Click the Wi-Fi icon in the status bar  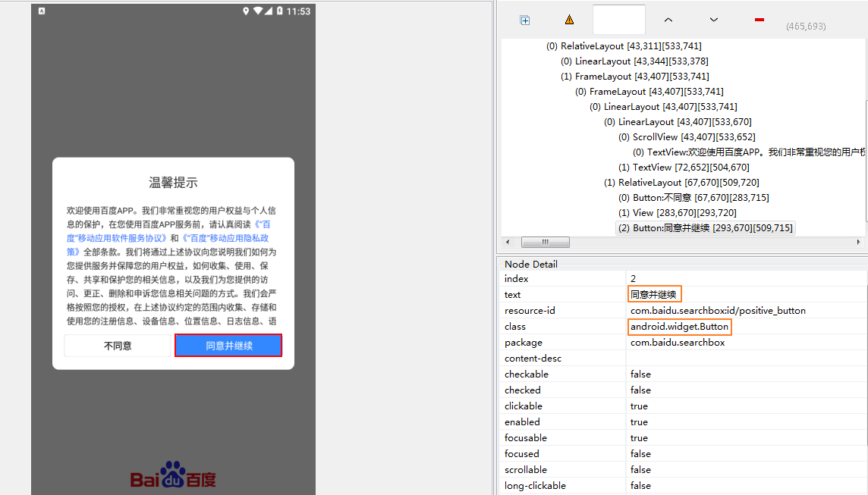point(258,11)
